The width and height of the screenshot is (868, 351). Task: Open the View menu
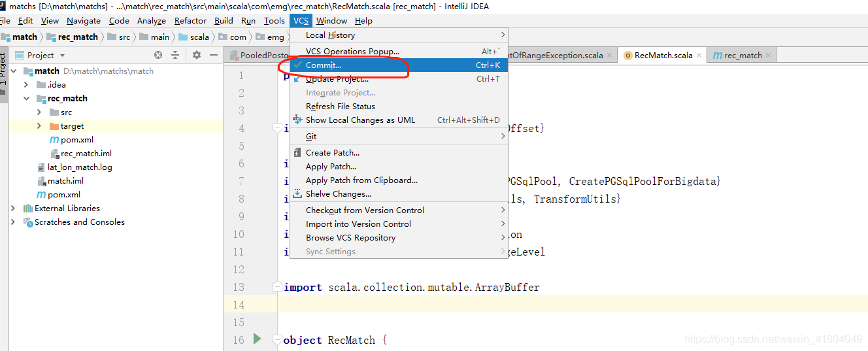50,21
